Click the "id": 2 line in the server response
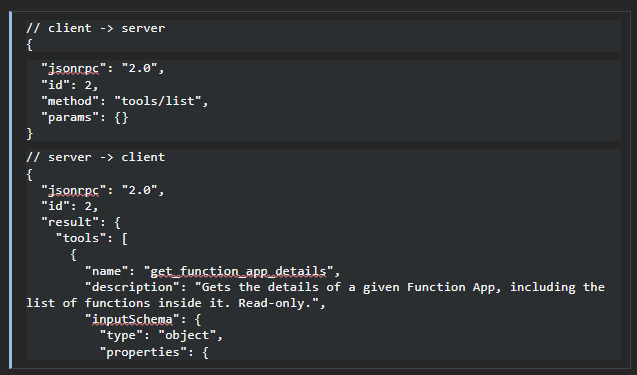 pyautogui.click(x=69, y=206)
